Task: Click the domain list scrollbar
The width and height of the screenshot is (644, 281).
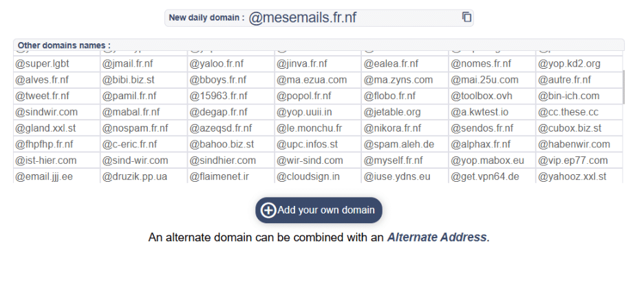Action: click(623, 85)
